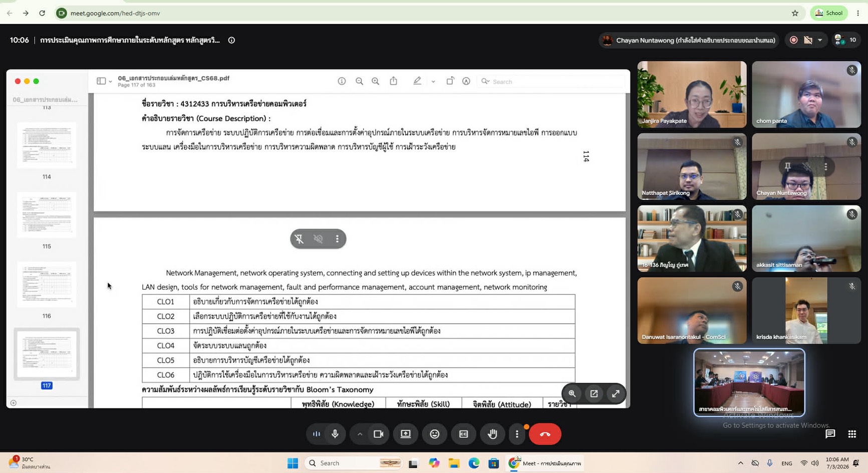Open the emoji reactions button
This screenshot has width=868, height=473.
click(435, 434)
